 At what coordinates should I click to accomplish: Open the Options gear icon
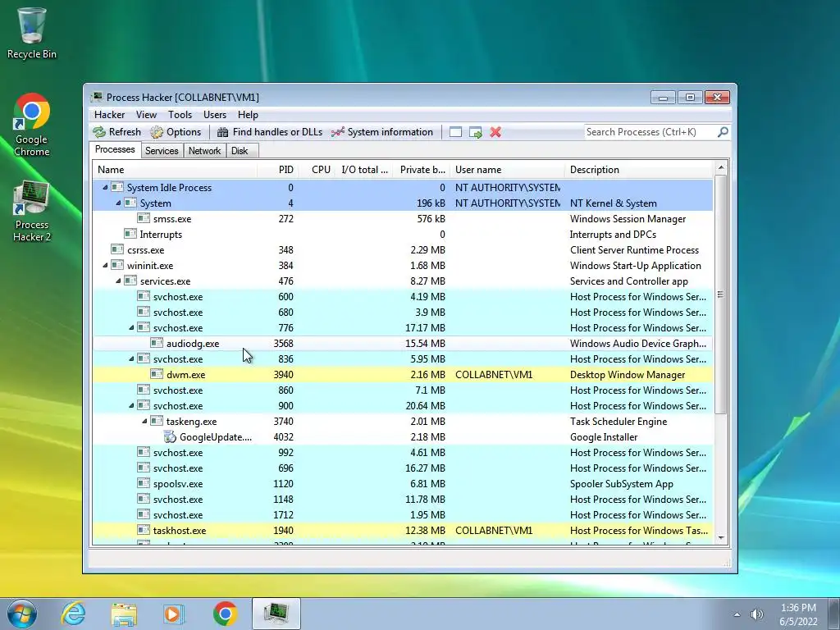point(157,132)
